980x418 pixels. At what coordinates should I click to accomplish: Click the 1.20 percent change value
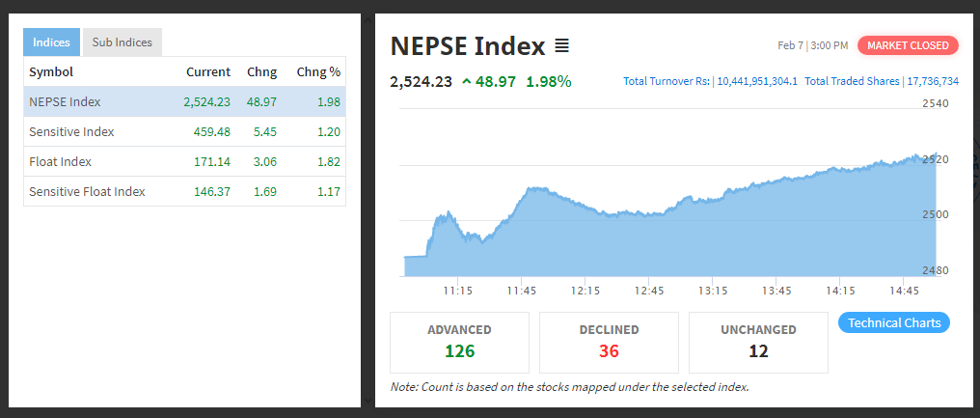point(329,132)
